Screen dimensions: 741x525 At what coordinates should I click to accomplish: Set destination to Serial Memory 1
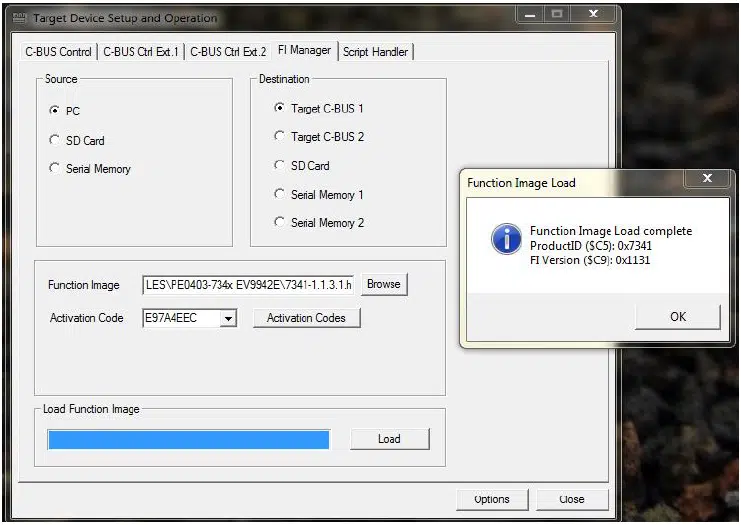point(279,194)
